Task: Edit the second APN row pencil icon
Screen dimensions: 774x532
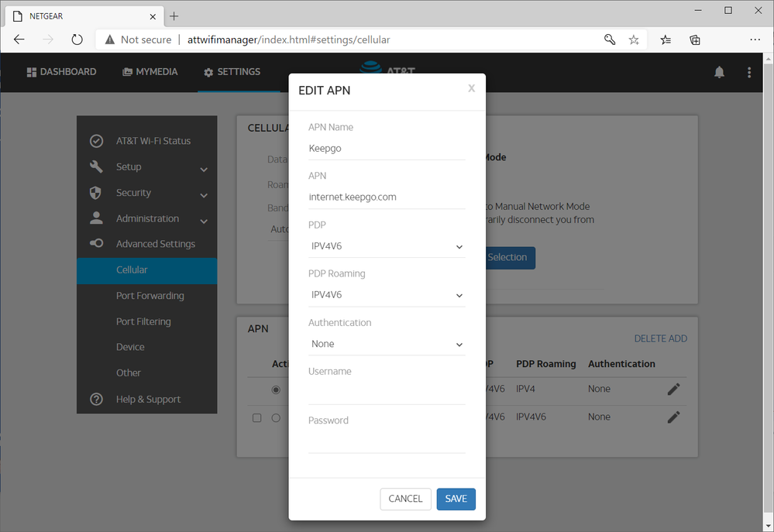Action: (674, 417)
